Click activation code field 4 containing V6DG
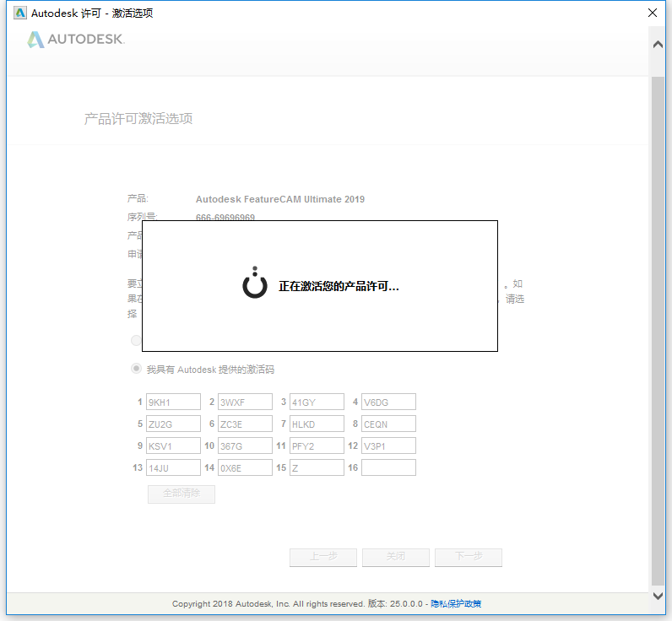This screenshot has width=672, height=621. click(x=388, y=402)
